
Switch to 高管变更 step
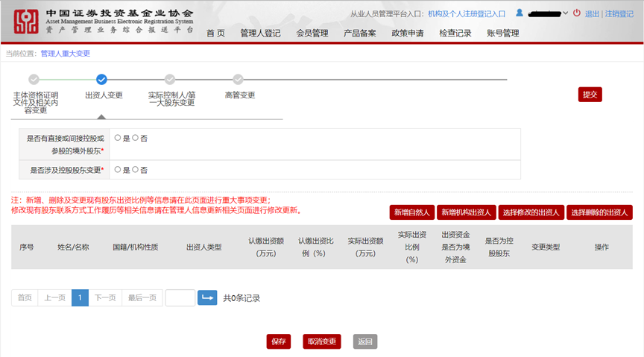pos(240,95)
